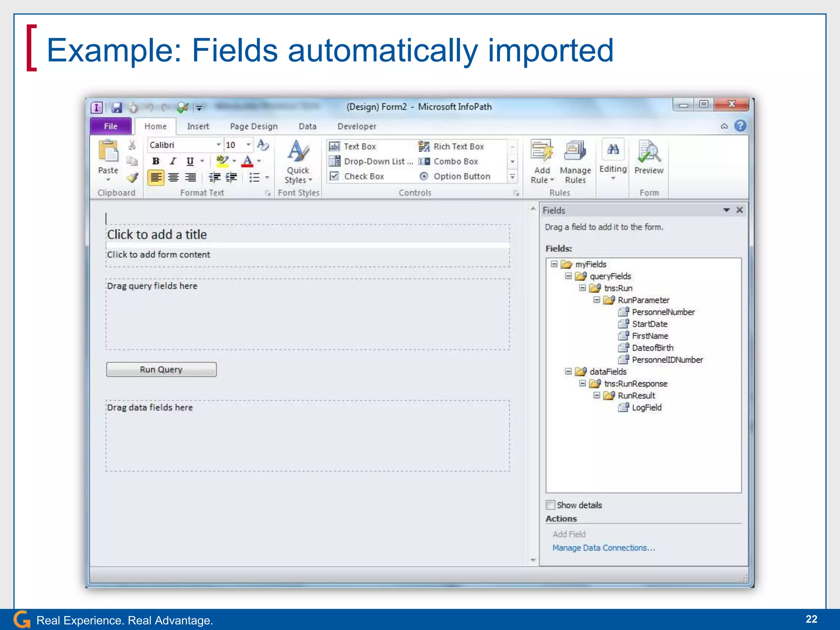Open the File tab

pos(111,126)
